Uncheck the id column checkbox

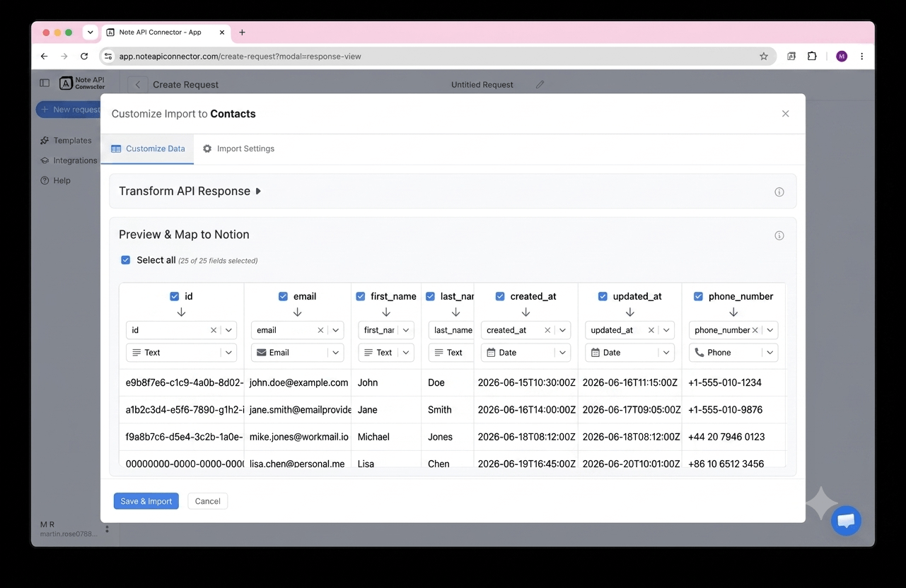point(175,297)
